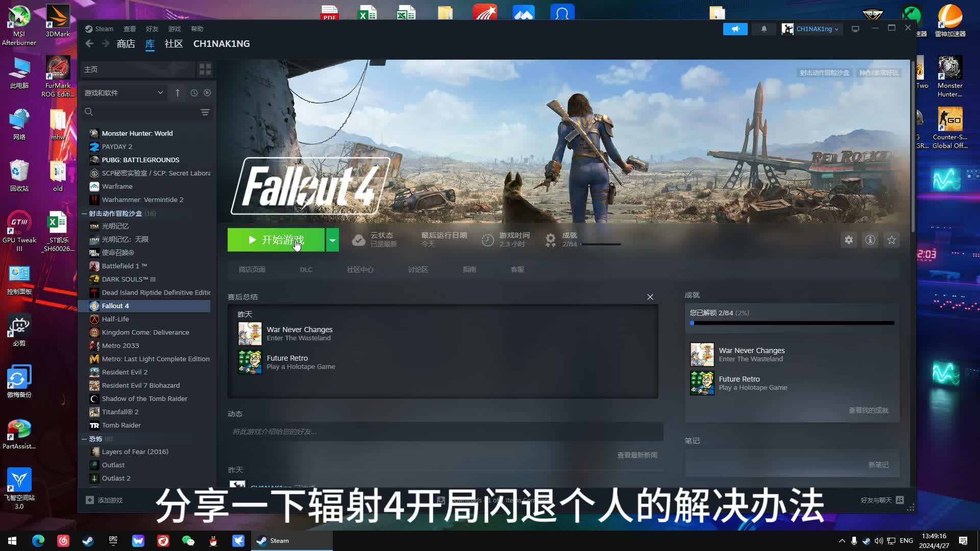The height and width of the screenshot is (551, 980).
Task: Click 查看最新新闻 link
Action: [x=637, y=455]
